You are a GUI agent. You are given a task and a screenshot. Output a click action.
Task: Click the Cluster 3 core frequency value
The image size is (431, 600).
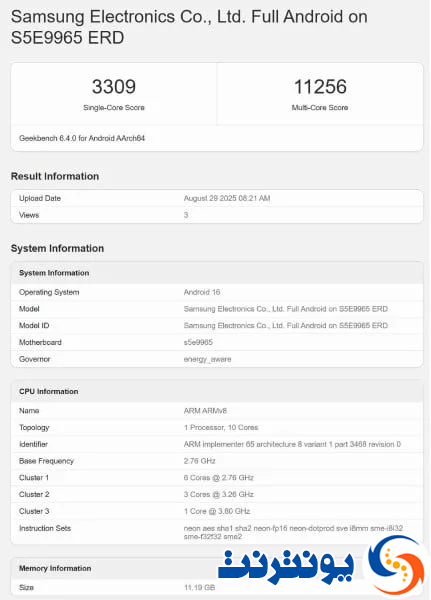click(217, 511)
